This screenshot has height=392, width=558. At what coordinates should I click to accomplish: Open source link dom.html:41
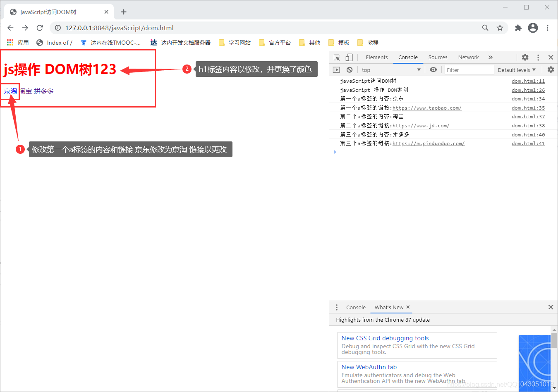528,143
